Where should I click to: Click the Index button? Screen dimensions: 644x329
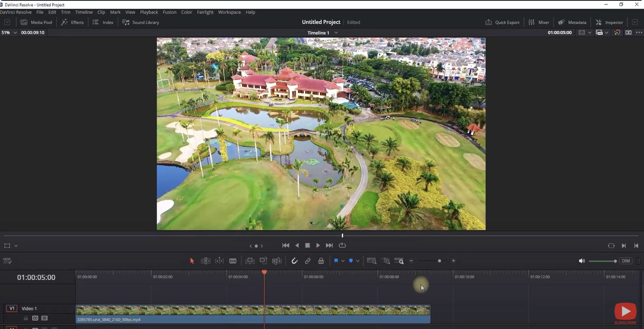(103, 22)
